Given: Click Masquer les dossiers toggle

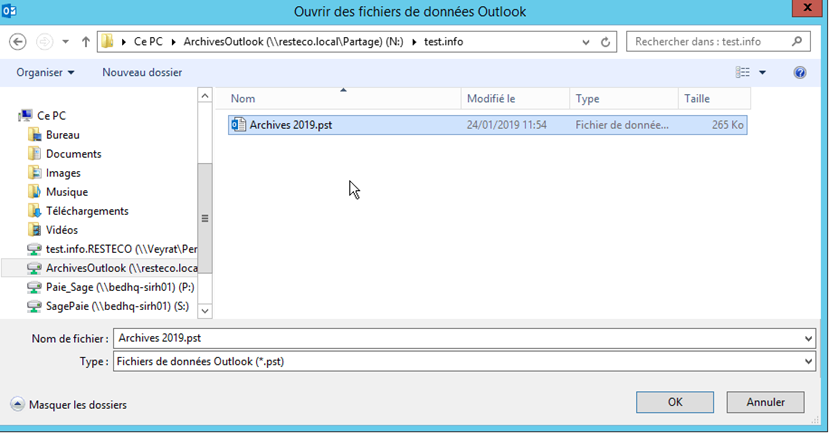Looking at the screenshot, I should coord(69,405).
